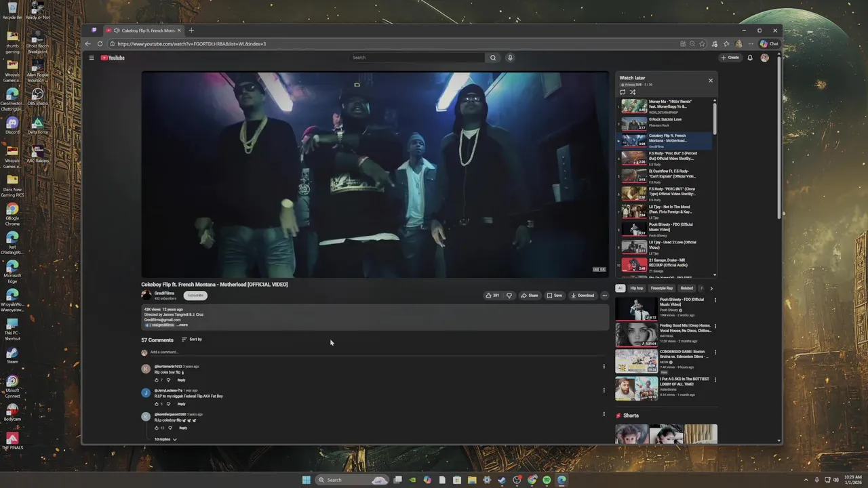Click the YouTube search input field
868x488 pixels.
(418, 58)
